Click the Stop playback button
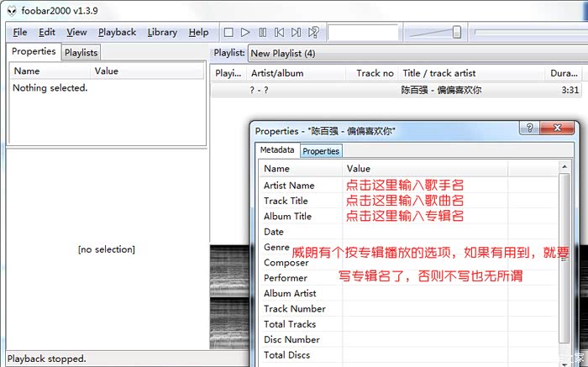The width and height of the screenshot is (588, 367). click(228, 33)
